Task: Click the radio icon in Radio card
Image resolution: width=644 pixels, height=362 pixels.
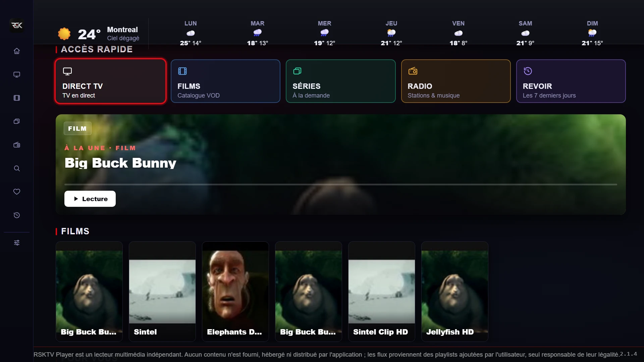Action: click(x=413, y=71)
